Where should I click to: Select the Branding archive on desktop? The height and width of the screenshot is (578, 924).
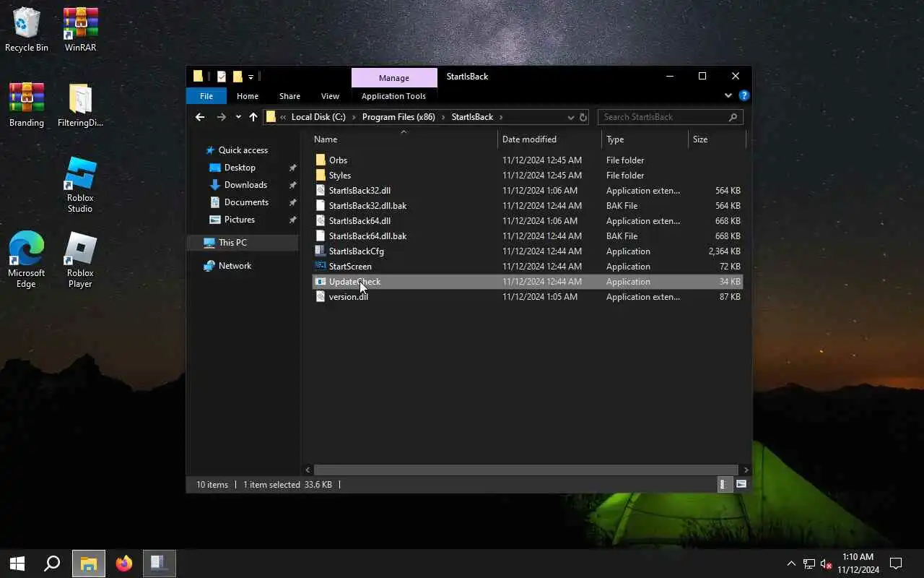tap(27, 105)
